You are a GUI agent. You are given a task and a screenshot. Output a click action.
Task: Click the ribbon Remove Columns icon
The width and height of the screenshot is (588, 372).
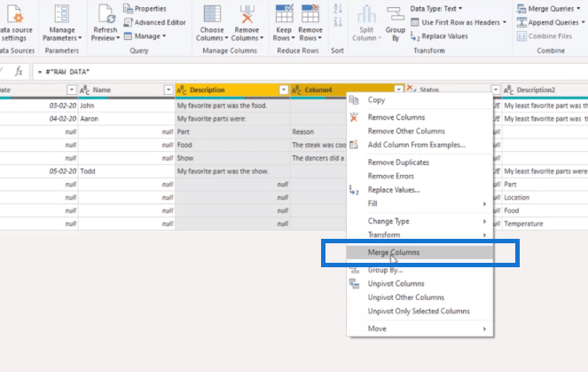[x=247, y=13]
